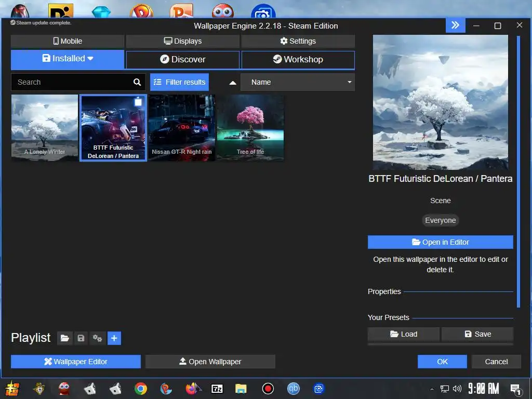Click the magnifying glass search icon
Viewport: 532px width, 399px height.
(137, 82)
